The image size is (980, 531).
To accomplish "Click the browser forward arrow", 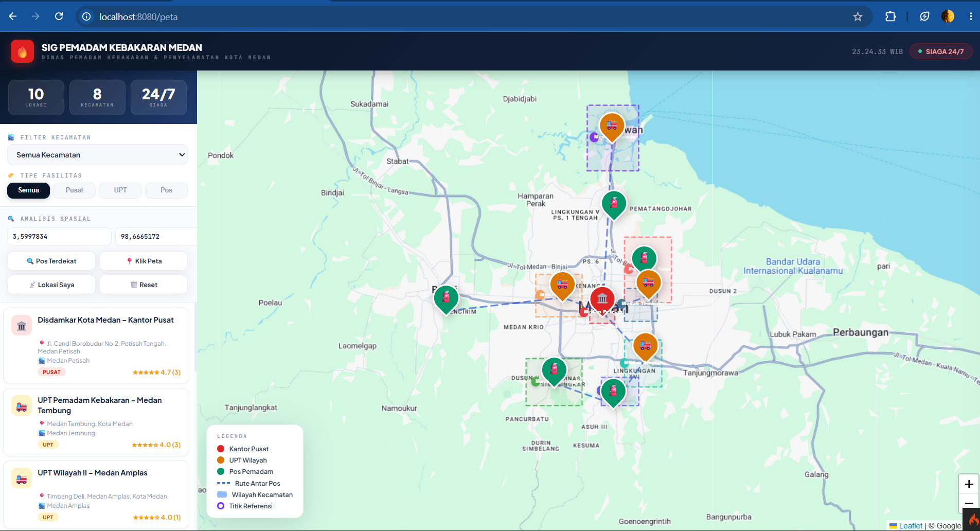I will tap(35, 16).
